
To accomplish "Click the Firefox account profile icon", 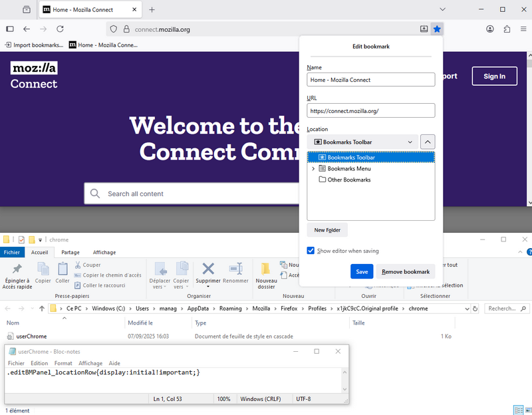I will point(490,29).
